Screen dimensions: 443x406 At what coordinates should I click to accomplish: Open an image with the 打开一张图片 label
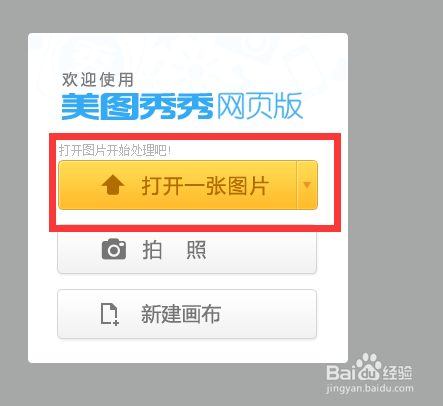point(205,186)
